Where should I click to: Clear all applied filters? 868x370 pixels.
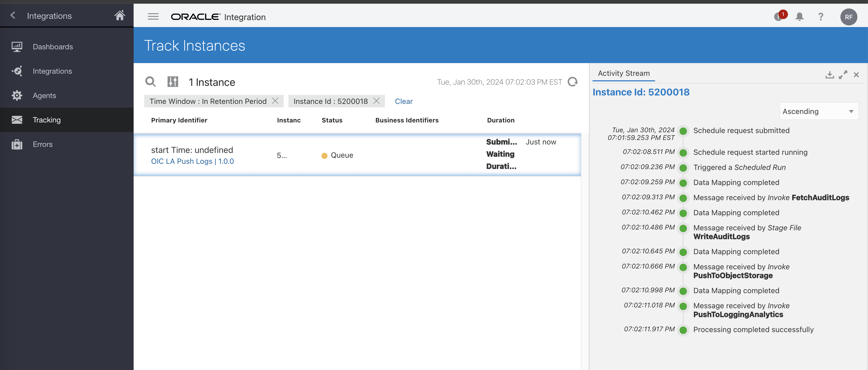pyautogui.click(x=404, y=101)
